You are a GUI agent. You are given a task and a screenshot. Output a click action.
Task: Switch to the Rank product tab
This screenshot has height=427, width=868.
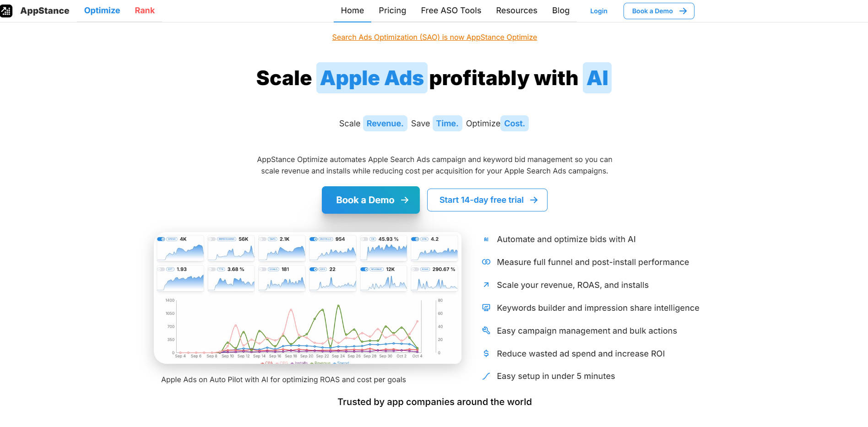(x=145, y=11)
